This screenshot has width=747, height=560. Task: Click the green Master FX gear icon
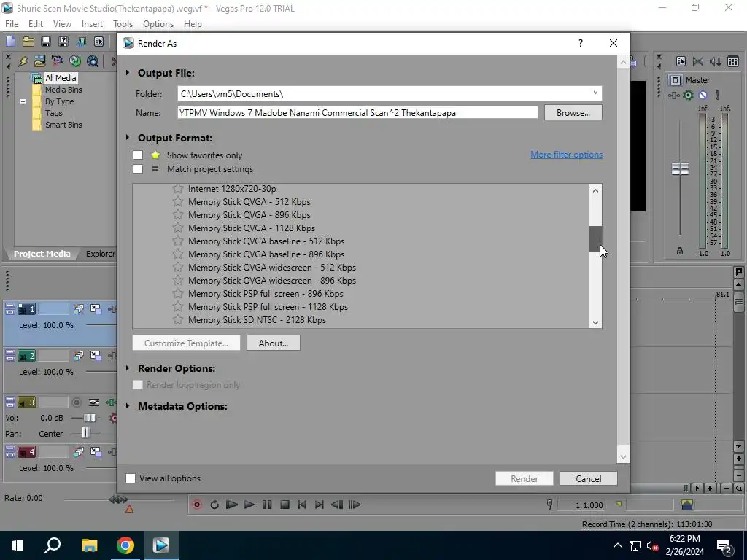(x=688, y=96)
